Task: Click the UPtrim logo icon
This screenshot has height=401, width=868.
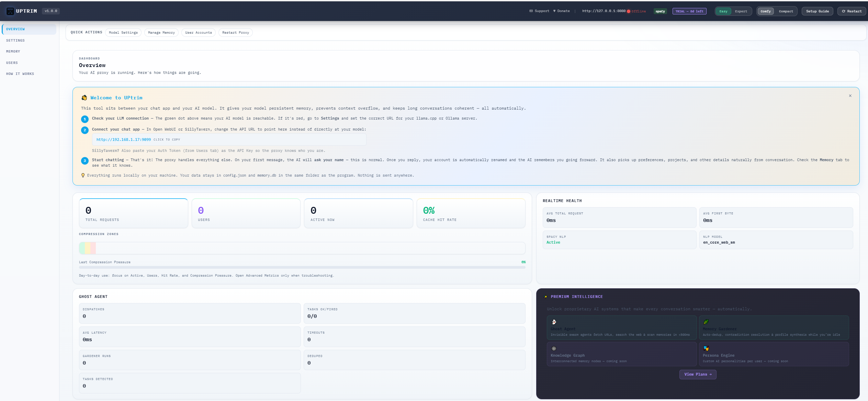Action: 10,11
